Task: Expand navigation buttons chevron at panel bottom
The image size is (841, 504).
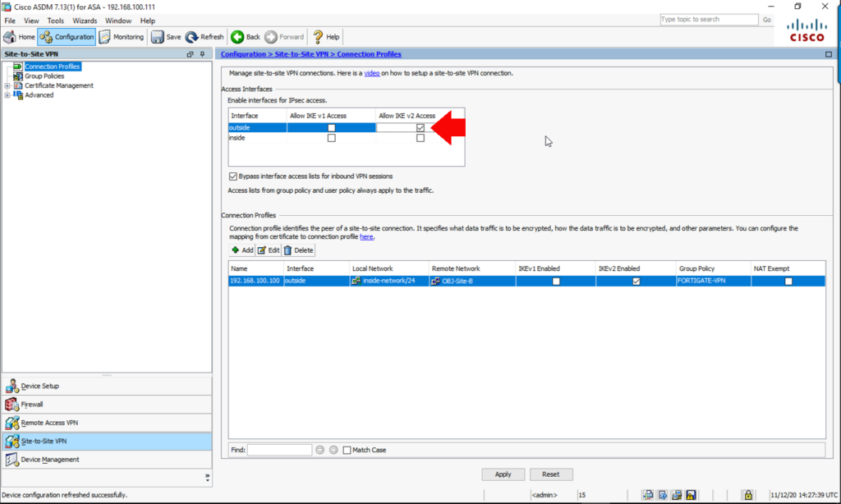Action: click(208, 477)
